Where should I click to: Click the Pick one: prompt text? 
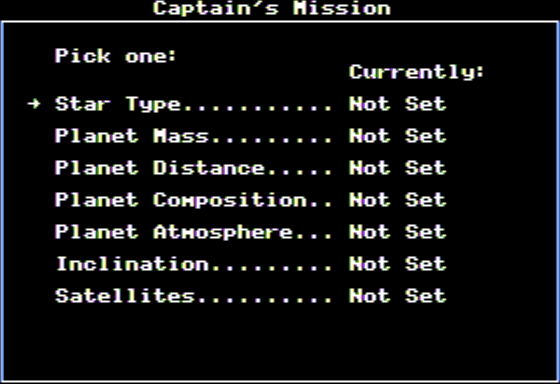click(116, 56)
